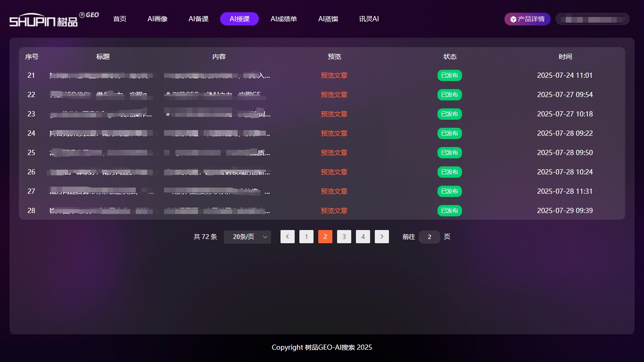Jump to page 3 in pagination

[344, 237]
